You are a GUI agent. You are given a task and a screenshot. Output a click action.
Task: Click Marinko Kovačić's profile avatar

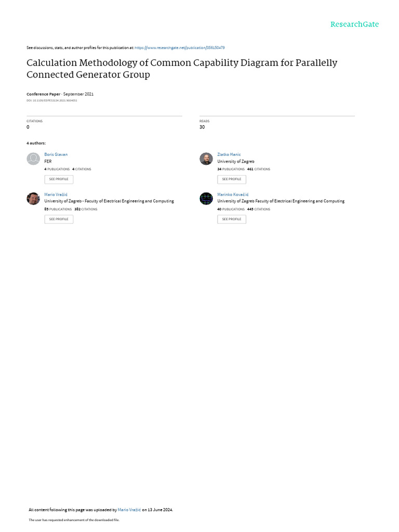(206, 198)
